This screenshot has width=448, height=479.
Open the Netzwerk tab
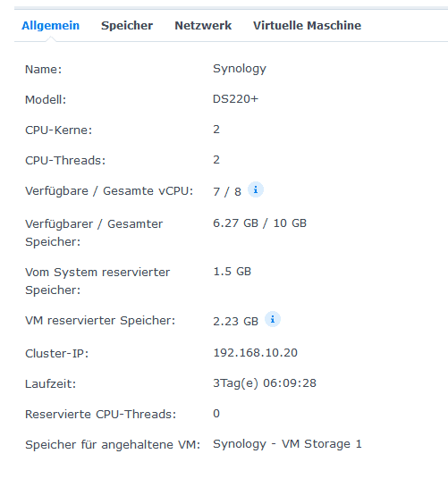pyautogui.click(x=203, y=25)
